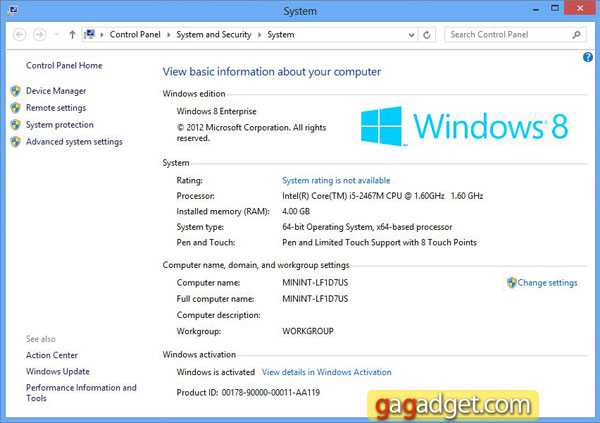
Task: Select System and Security in breadcrumb
Action: [x=215, y=34]
